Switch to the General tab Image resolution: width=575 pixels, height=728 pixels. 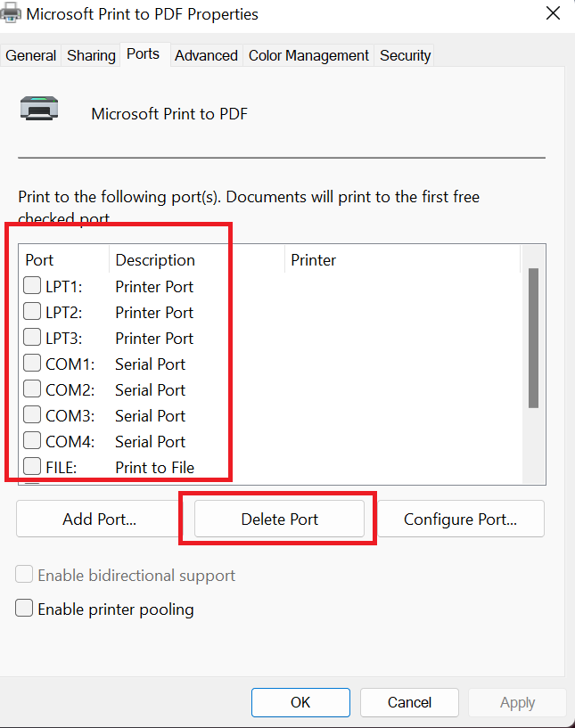[x=31, y=55]
